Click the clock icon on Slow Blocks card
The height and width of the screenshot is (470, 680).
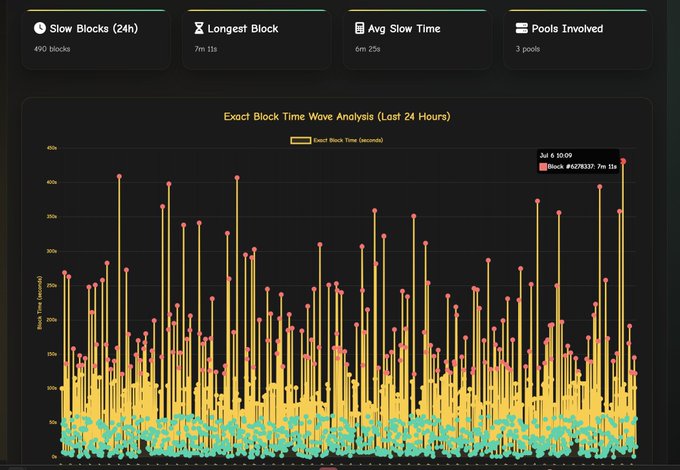[x=40, y=28]
